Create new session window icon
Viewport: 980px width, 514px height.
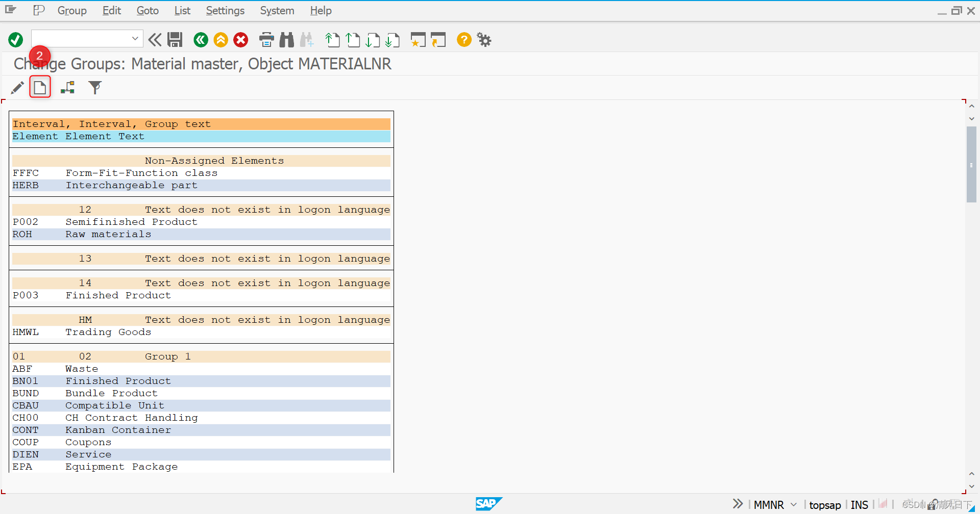click(x=418, y=40)
